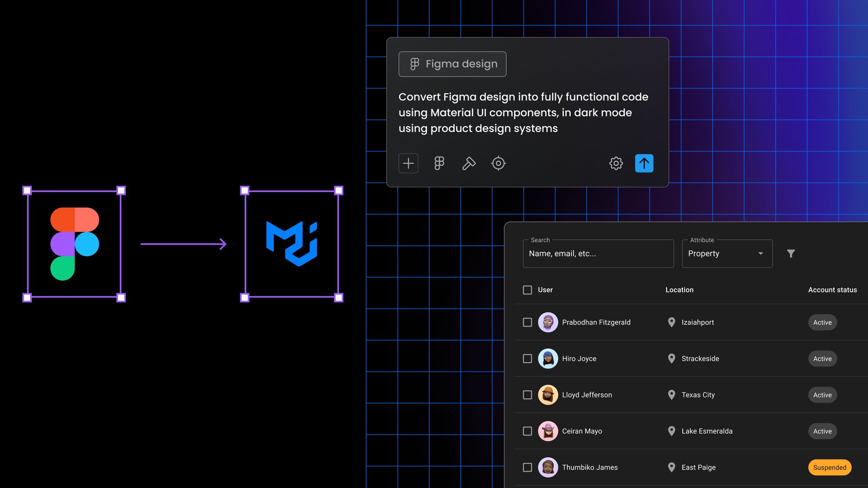Click Active status chip for Prabodhan Fitzgerald
The image size is (868, 488).
click(822, 322)
